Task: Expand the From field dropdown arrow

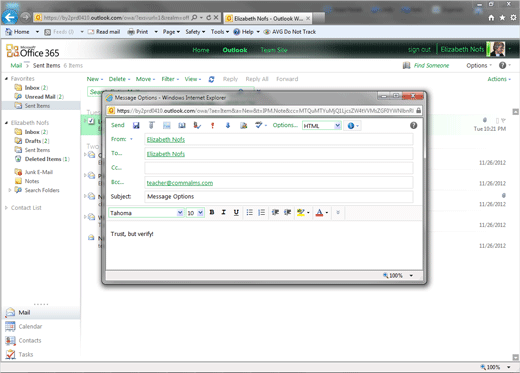Action: coord(131,139)
